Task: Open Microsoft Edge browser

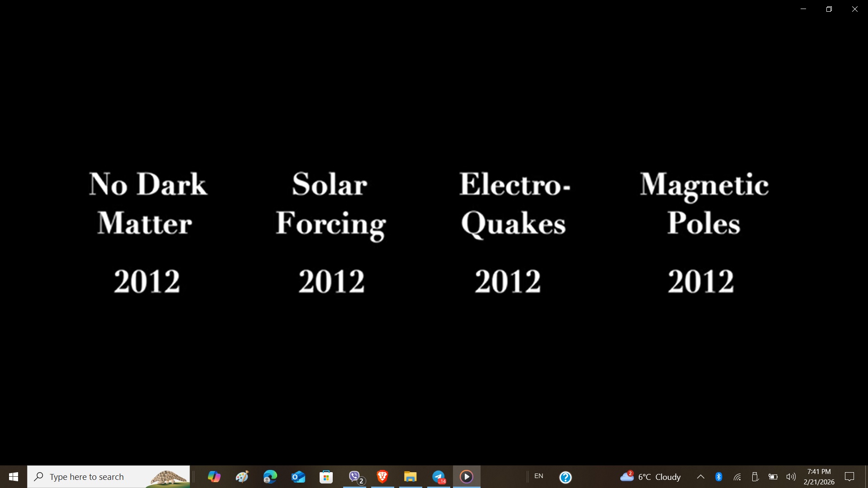Action: click(270, 477)
